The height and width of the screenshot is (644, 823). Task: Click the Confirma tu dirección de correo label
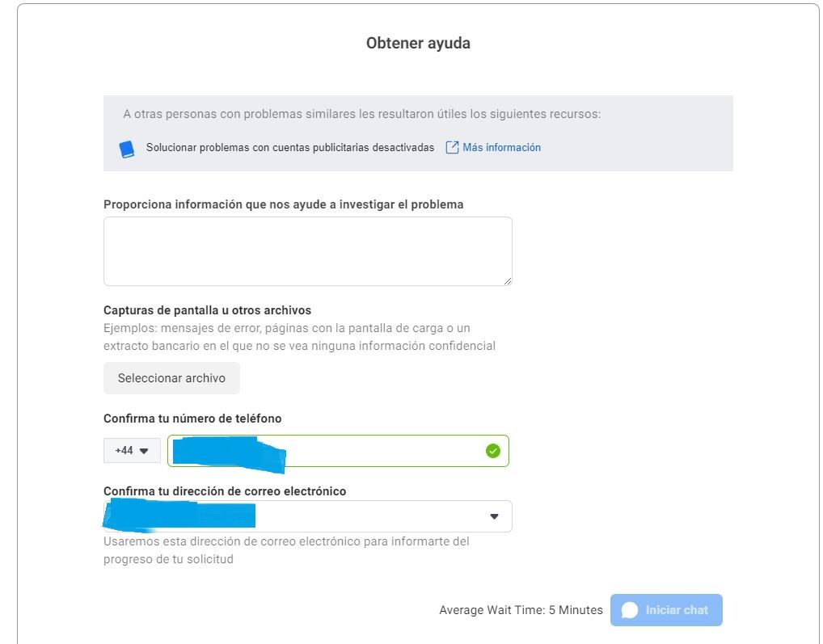click(x=225, y=490)
